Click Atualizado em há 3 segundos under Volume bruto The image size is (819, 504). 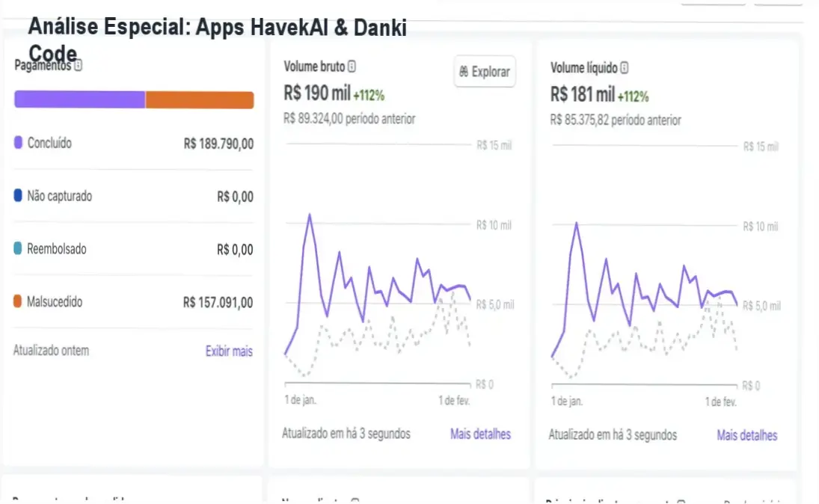[x=346, y=434]
